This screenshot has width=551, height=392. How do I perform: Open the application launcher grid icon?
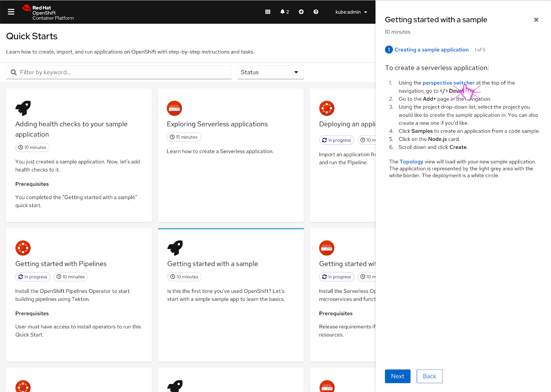pyautogui.click(x=268, y=12)
